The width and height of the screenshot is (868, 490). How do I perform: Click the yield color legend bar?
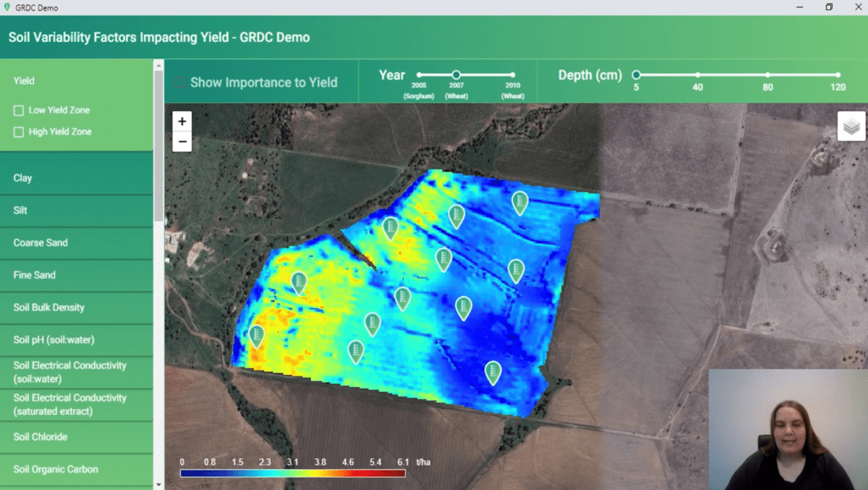[292, 473]
